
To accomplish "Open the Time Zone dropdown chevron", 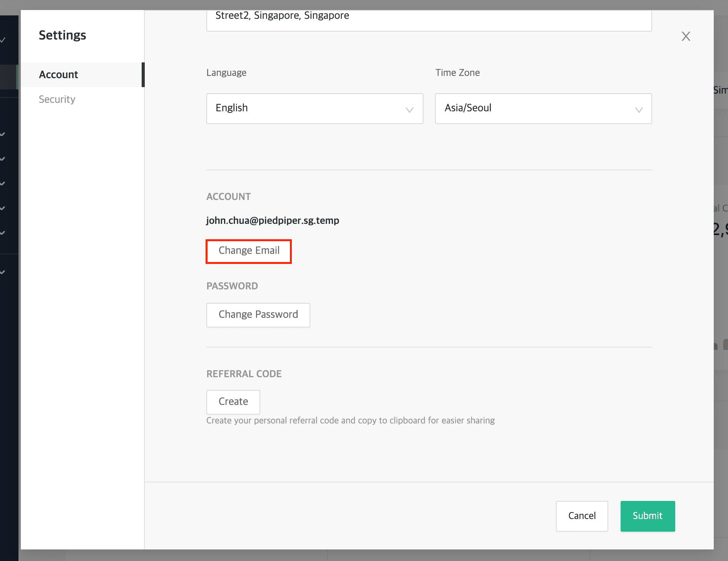I will [x=639, y=110].
